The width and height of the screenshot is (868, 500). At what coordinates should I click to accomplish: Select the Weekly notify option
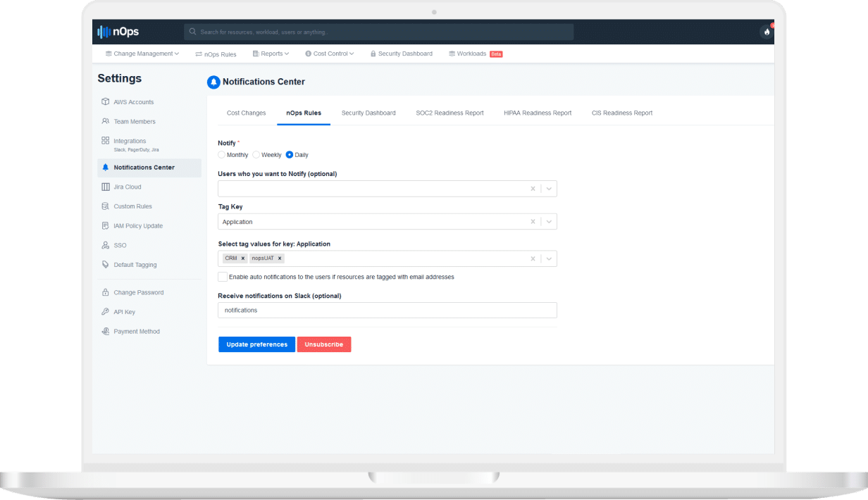256,155
